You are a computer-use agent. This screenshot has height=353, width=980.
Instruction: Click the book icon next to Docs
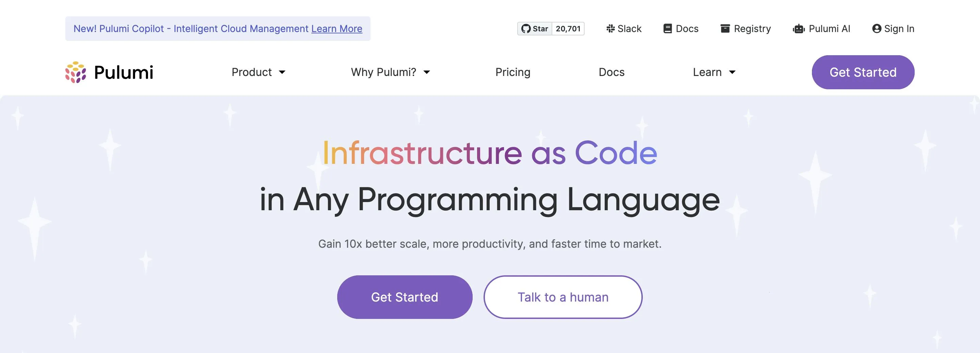pos(667,29)
